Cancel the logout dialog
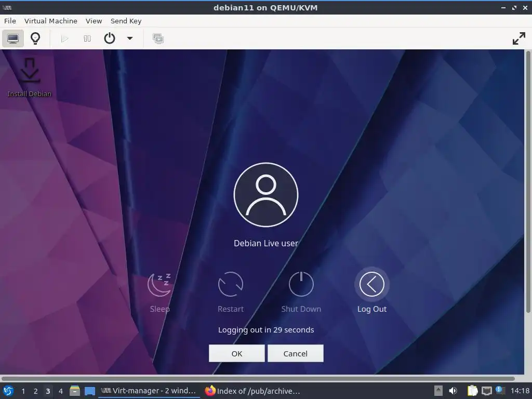The height and width of the screenshot is (399, 532). click(x=296, y=353)
